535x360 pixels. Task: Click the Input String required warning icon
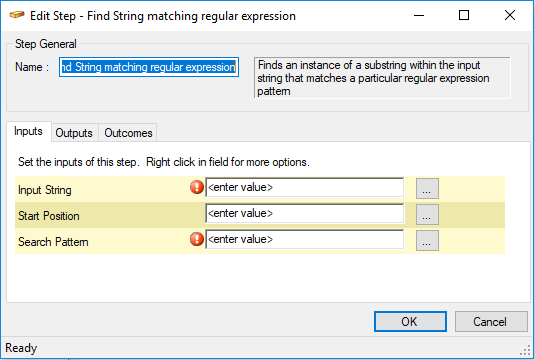tap(197, 187)
